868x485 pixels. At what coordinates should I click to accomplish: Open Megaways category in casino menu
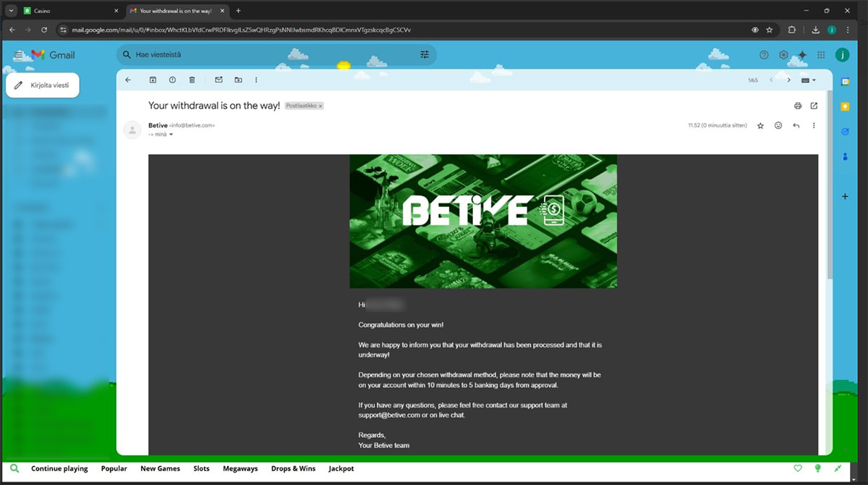click(x=240, y=468)
